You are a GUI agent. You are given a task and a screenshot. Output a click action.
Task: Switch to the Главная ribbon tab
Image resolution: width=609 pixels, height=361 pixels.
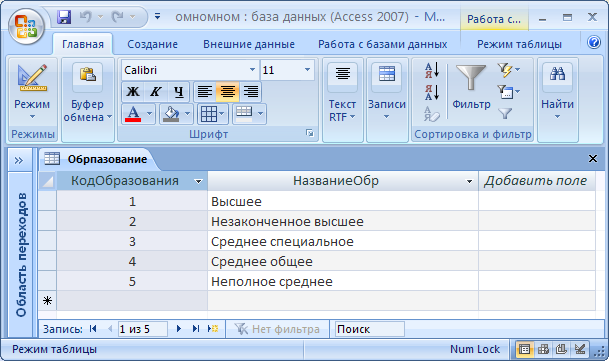click(x=83, y=44)
